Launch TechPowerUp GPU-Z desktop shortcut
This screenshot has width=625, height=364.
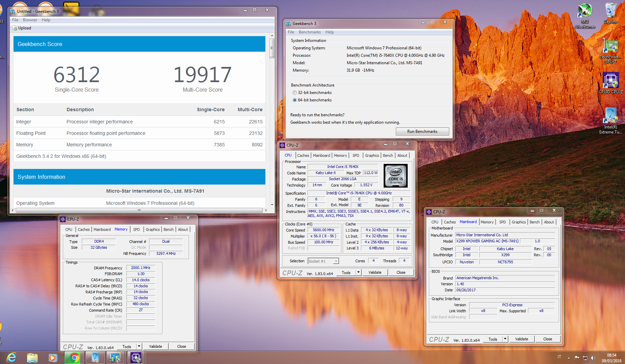pyautogui.click(x=610, y=51)
